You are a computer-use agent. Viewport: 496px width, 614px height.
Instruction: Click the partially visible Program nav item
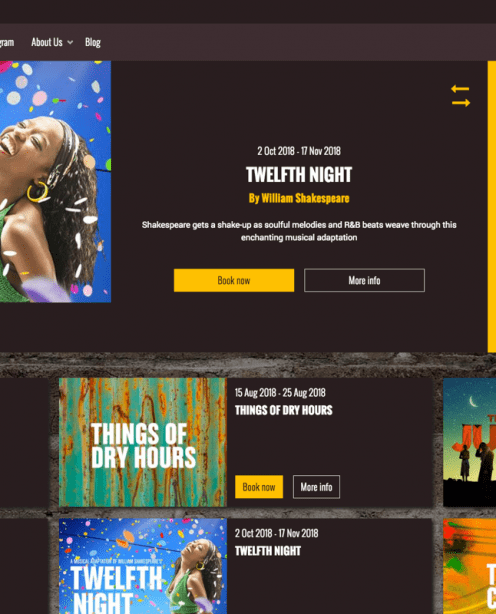(7, 42)
